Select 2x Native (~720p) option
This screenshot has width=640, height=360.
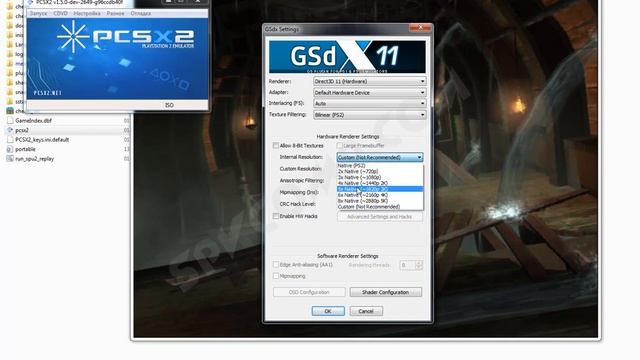pos(380,172)
